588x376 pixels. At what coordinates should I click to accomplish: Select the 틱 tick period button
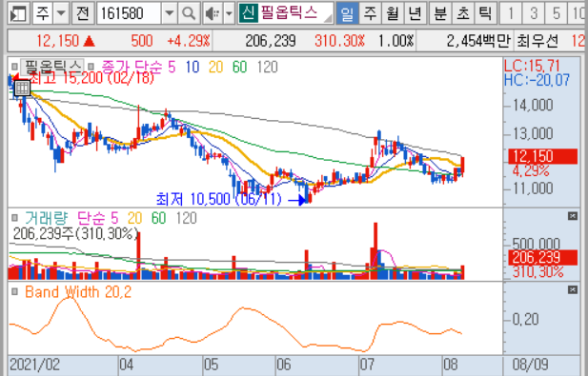[x=485, y=13]
